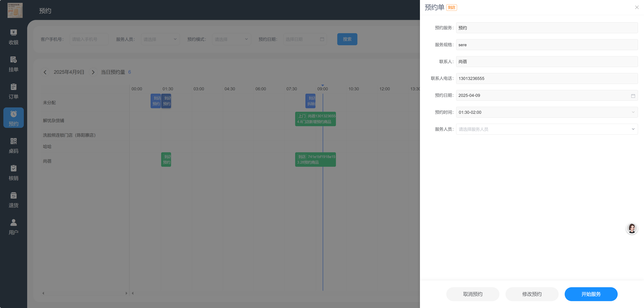The width and height of the screenshot is (644, 308).
Task: Click the 未分配 row label
Action: [49, 103]
